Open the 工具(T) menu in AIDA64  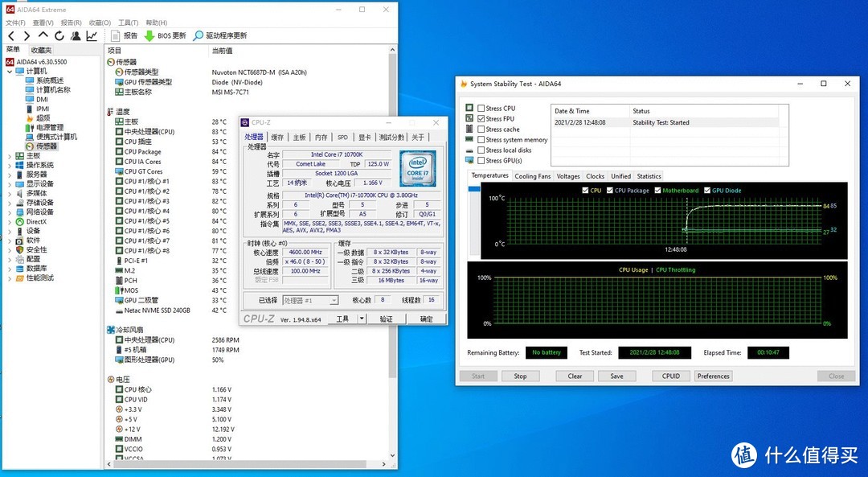point(128,23)
